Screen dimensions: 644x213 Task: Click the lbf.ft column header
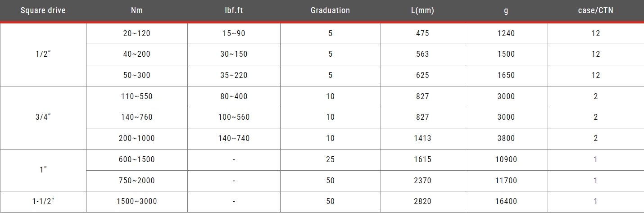pos(234,10)
